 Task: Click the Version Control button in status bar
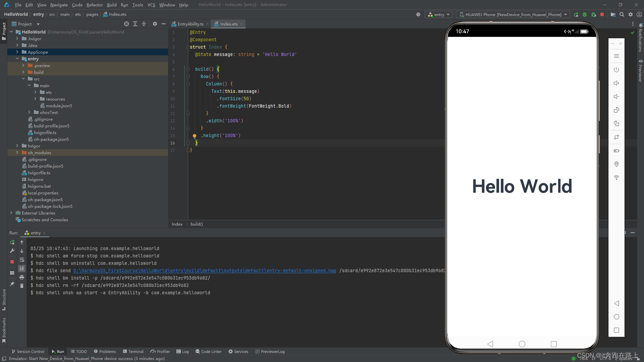click(x=28, y=351)
